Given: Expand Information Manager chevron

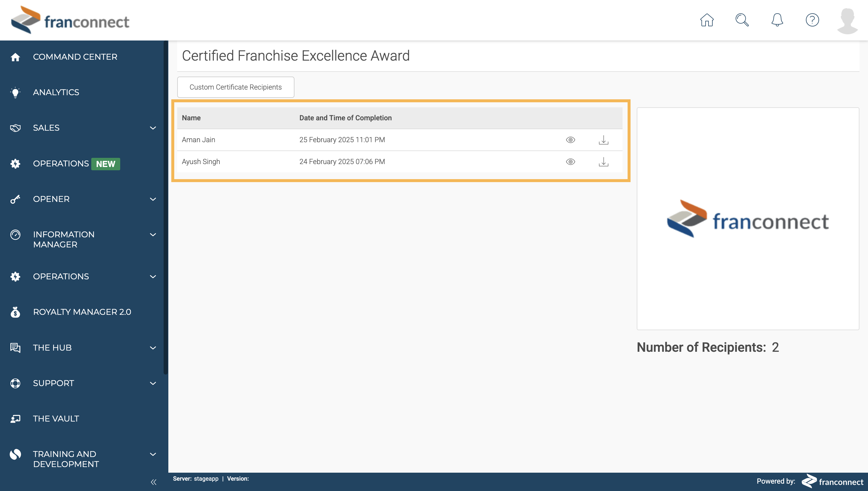Looking at the screenshot, I should 153,234.
